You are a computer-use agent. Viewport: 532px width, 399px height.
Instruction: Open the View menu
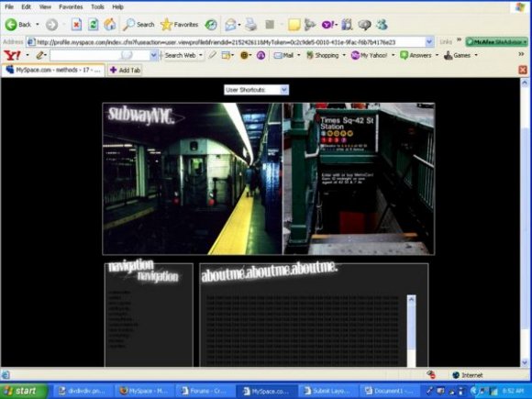pyautogui.click(x=45, y=6)
